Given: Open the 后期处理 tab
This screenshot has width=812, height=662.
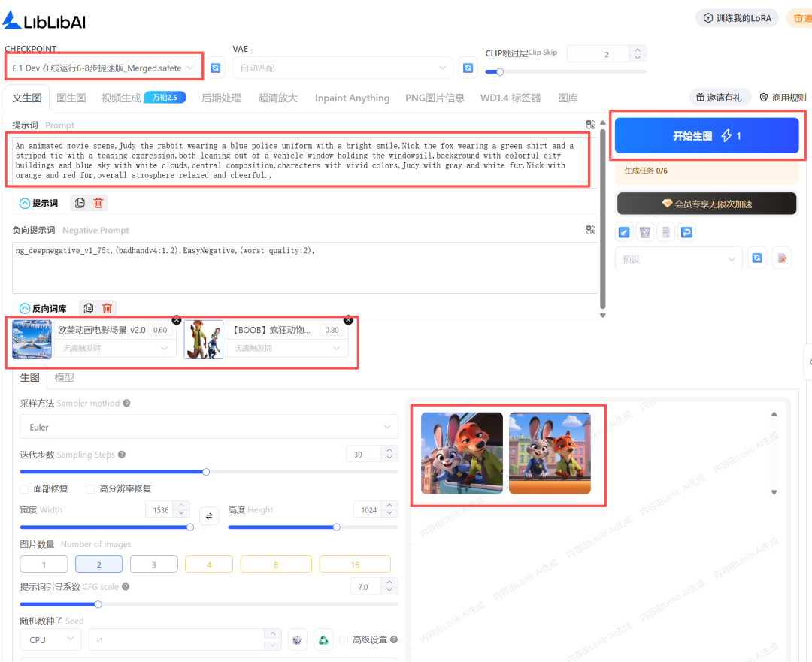Looking at the screenshot, I should click(221, 98).
